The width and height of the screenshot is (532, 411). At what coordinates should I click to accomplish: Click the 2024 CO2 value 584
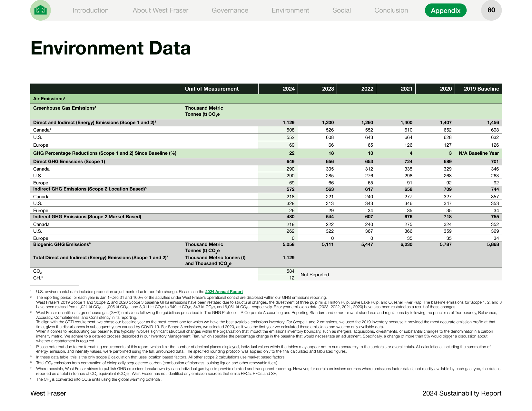click(291, 271)
